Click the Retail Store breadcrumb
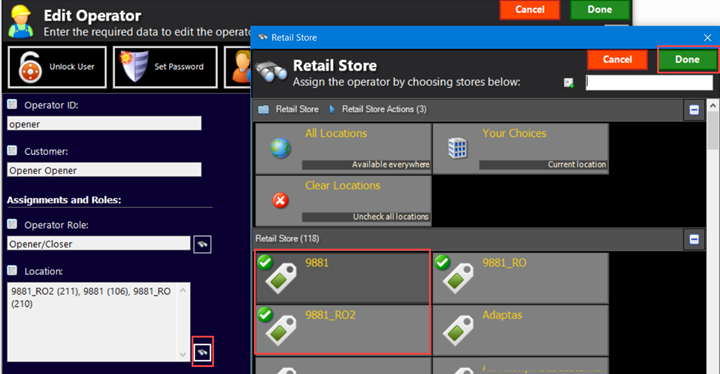720x374 pixels. click(297, 109)
